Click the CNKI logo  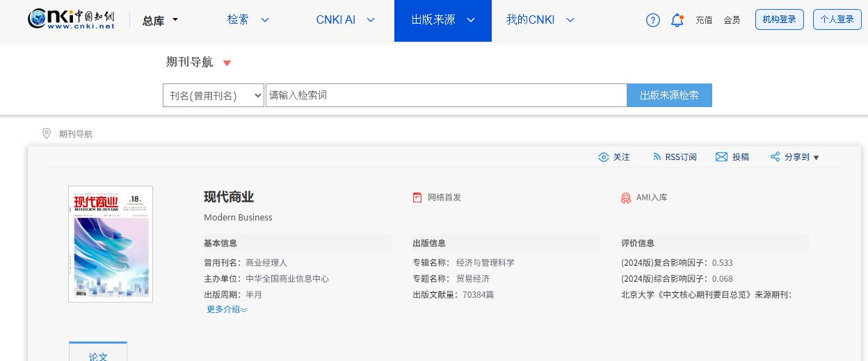point(71,19)
